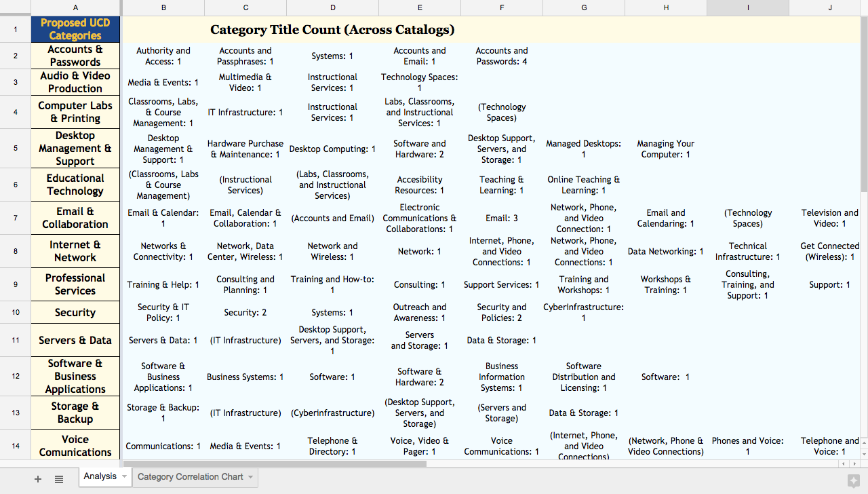Viewport: 868px width, 494px height.
Task: Select the Cyberinfrastructure: 1 cell
Action: point(584,312)
